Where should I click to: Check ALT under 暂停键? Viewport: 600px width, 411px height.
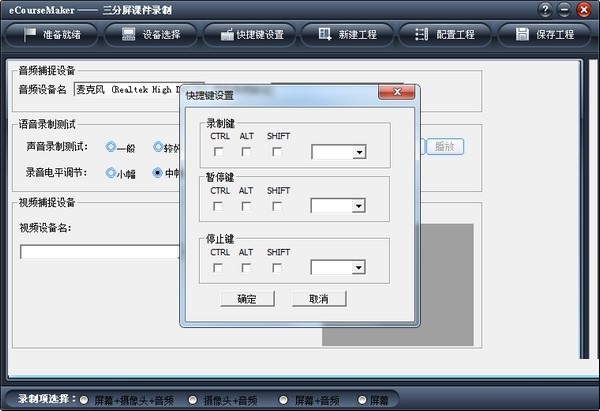246,206
